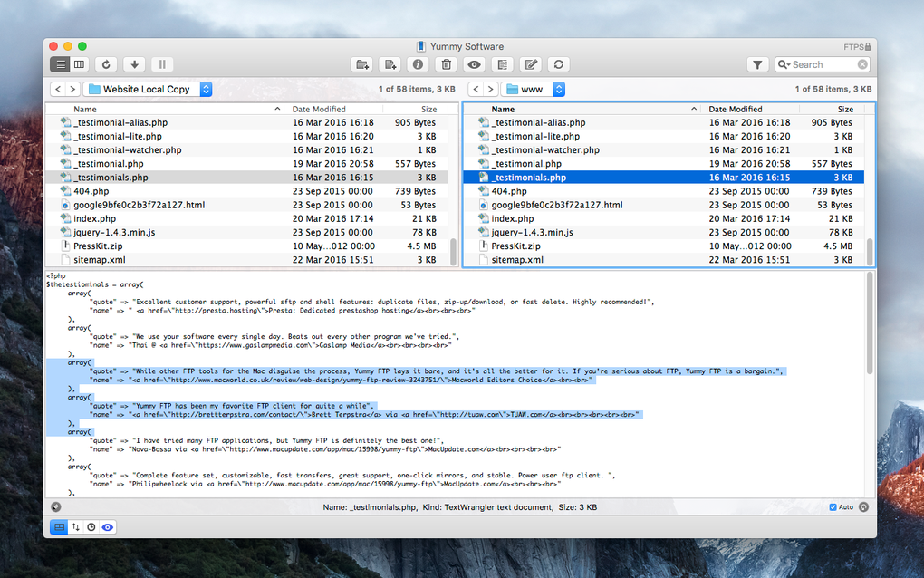
Task: Sort local pane by Size column
Action: point(416,109)
